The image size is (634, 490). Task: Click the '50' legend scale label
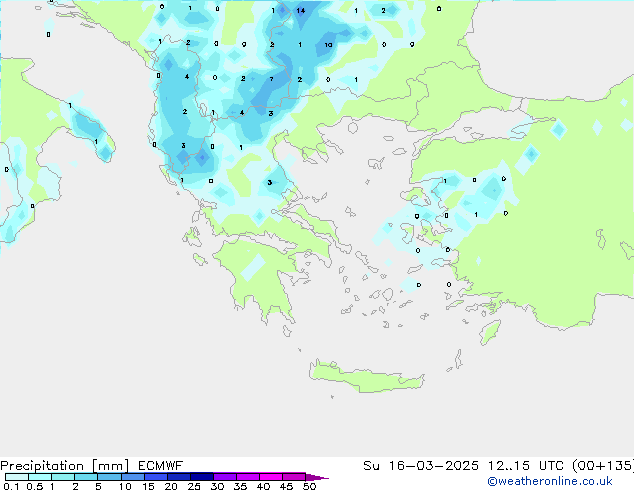(309, 486)
